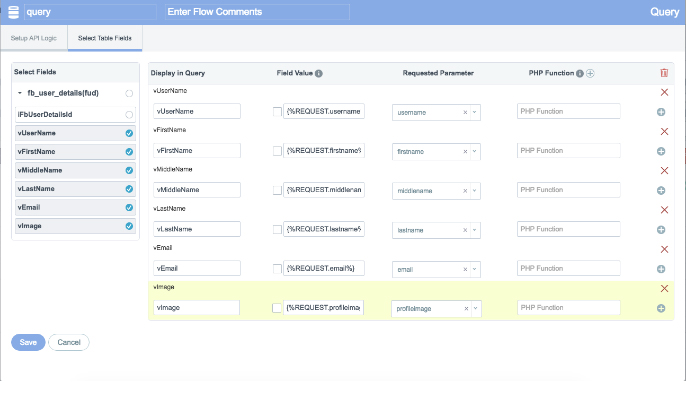Viewport: 686px width, 398px height.
Task: Open the middlename parameter dropdown arrow
Action: (x=475, y=191)
